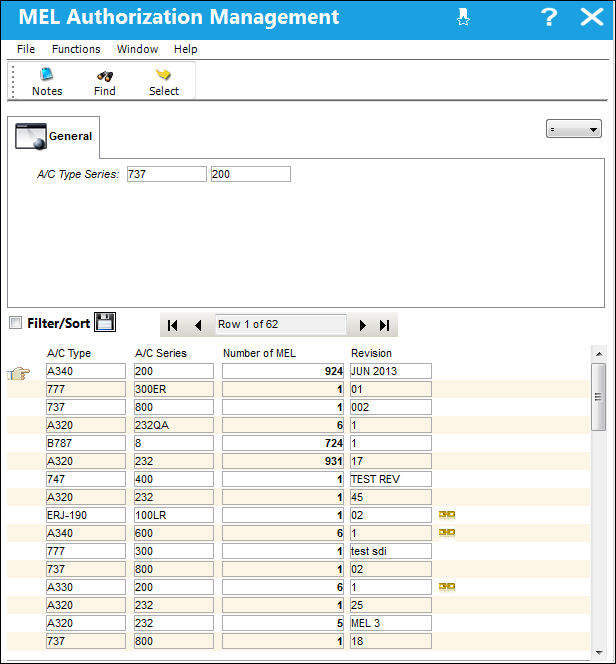The image size is (616, 664).
Task: Click the A/C Type field containing 737
Action: [x=167, y=174]
